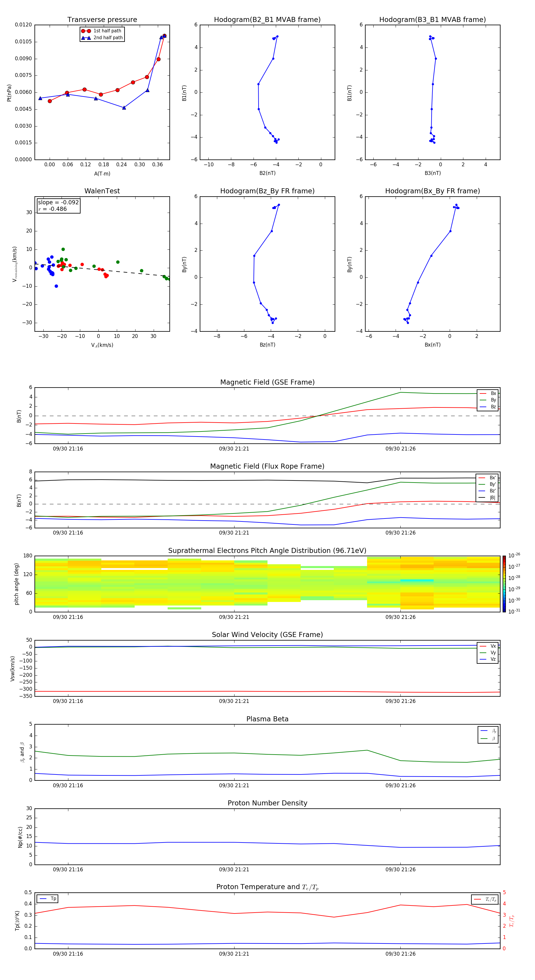The image size is (535, 980).
Task: Click 'Hodogram(Bx_By FR frame)' title
Action: coord(432,191)
